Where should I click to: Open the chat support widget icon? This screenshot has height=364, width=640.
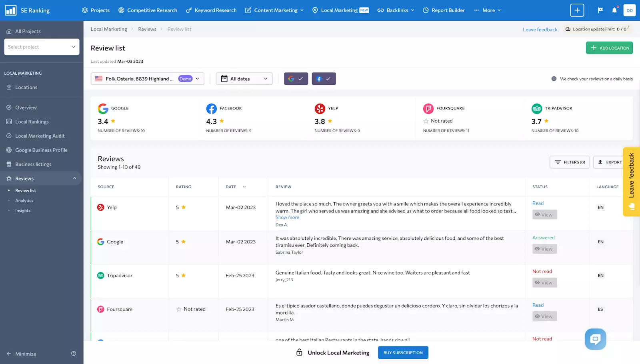point(595,339)
